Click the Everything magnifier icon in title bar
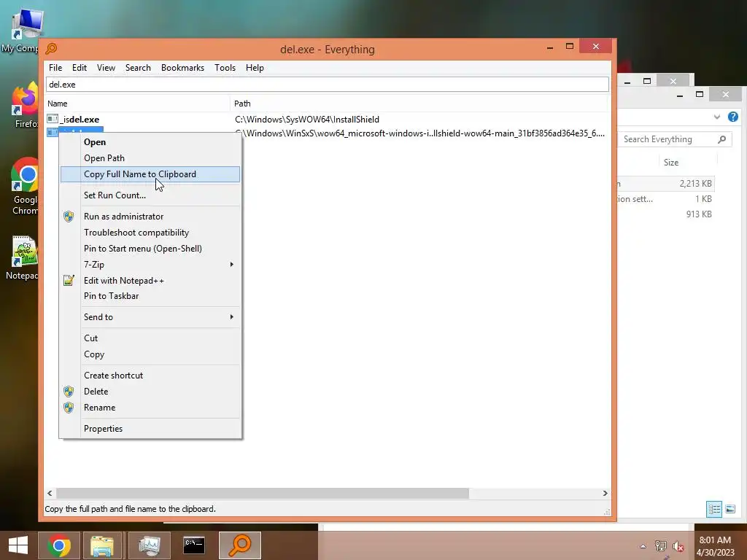Viewport: 747px width, 560px height. click(x=51, y=49)
